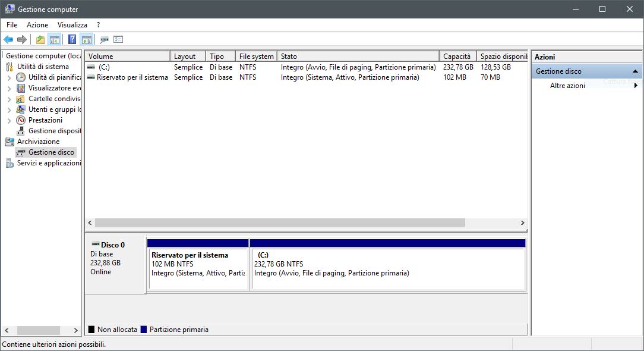Image resolution: width=644 pixels, height=351 pixels.
Task: Toggle the show/hide action pane icon
Action: 87,39
